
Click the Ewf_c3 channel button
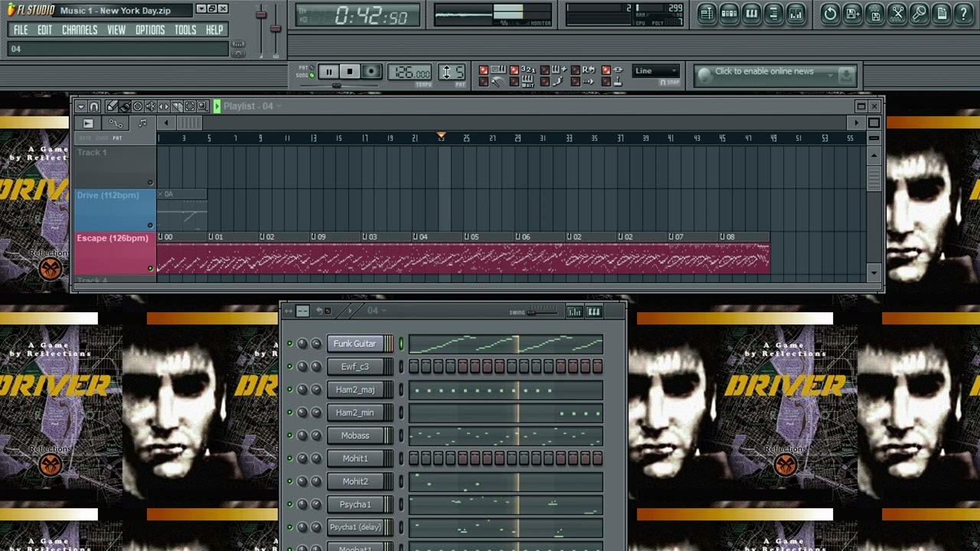coord(355,367)
